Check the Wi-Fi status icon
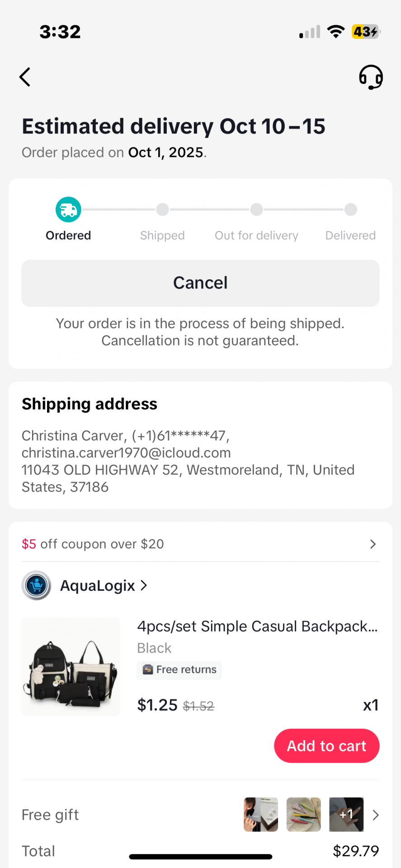The image size is (401, 868). click(336, 32)
